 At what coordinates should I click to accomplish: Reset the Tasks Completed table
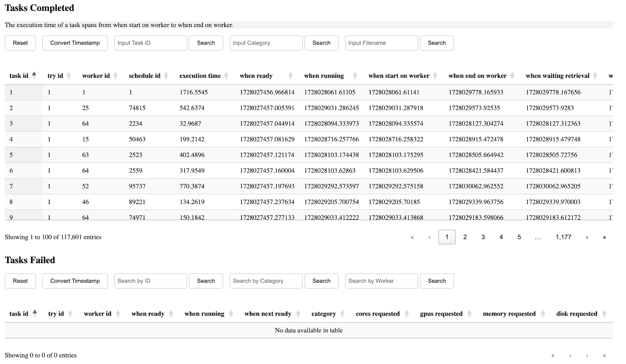[20, 43]
